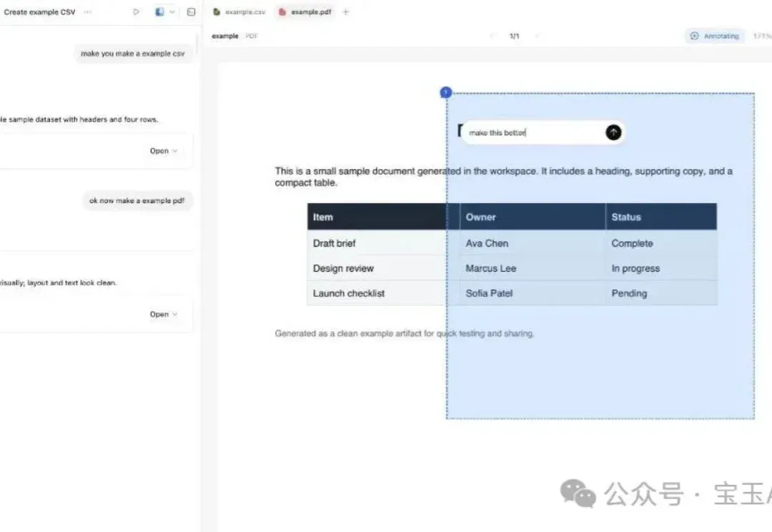Viewport: 772px width, 532px height.
Task: Click the red example.pdf file icon
Action: pyautogui.click(x=282, y=12)
